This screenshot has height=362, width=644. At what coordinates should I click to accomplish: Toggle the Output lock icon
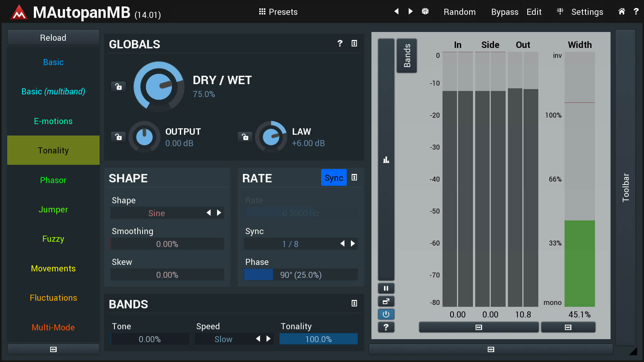click(x=118, y=137)
